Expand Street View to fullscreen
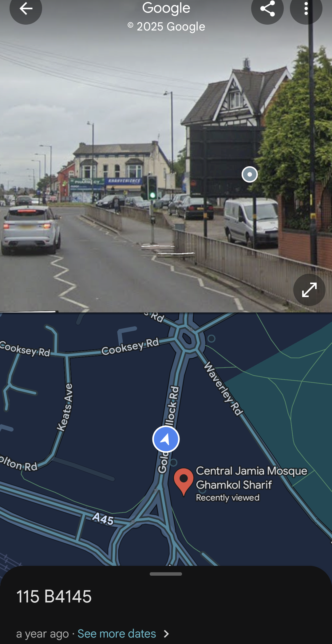This screenshot has height=644, width=332. point(309,290)
